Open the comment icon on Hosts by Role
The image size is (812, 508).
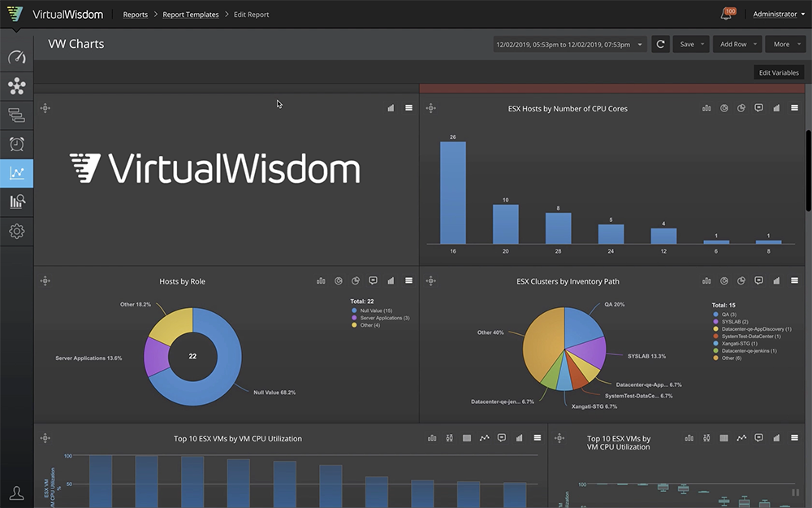[x=373, y=280]
